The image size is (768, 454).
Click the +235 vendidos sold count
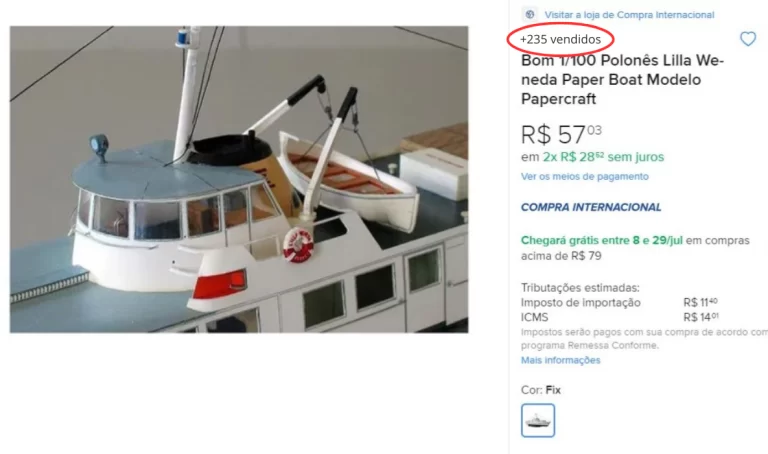click(560, 39)
